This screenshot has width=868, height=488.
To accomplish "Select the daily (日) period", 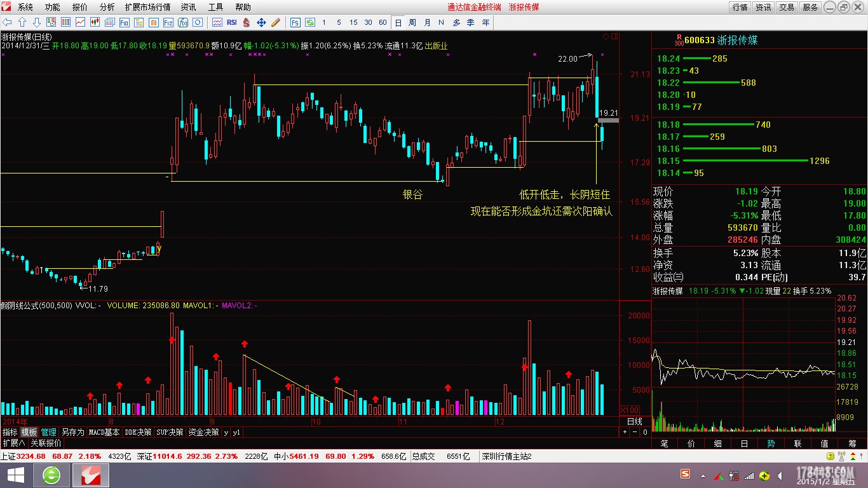I will (x=398, y=22).
